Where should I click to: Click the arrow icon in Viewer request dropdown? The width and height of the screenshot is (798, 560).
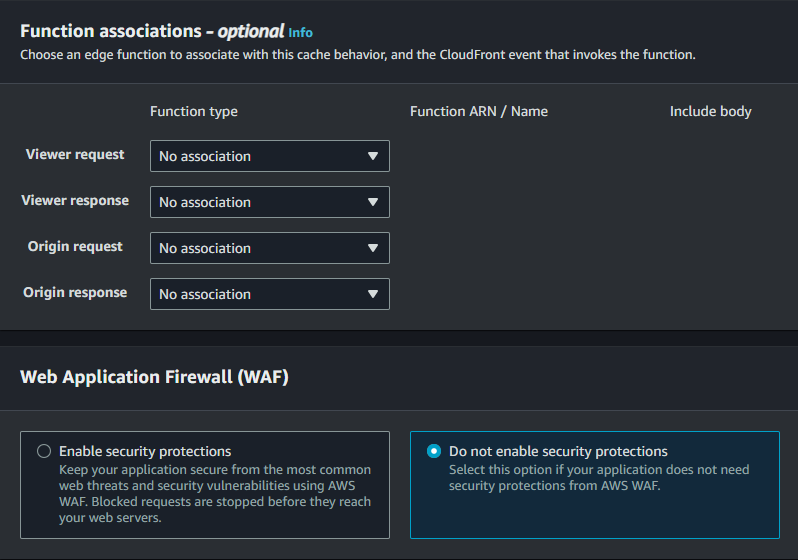click(x=373, y=156)
